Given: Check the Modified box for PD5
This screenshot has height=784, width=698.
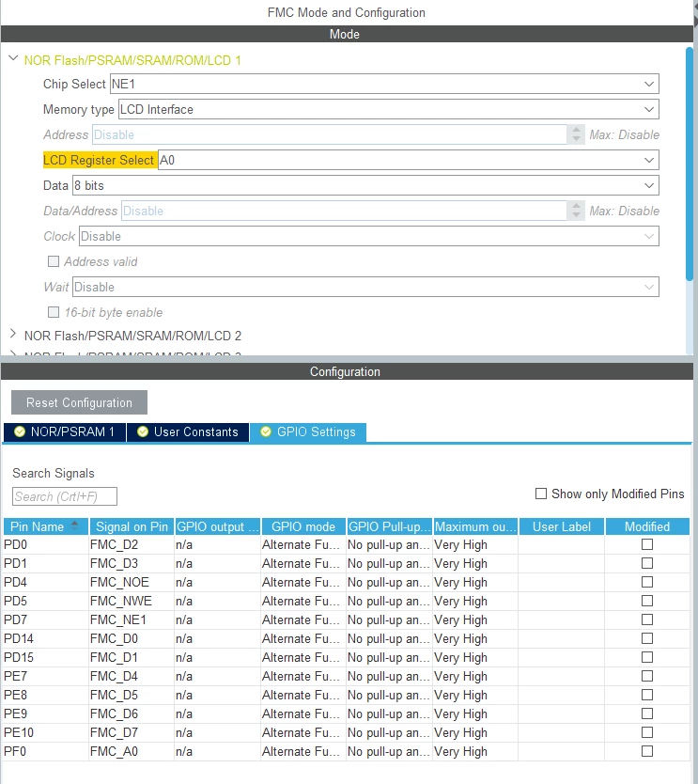Looking at the screenshot, I should tap(647, 601).
